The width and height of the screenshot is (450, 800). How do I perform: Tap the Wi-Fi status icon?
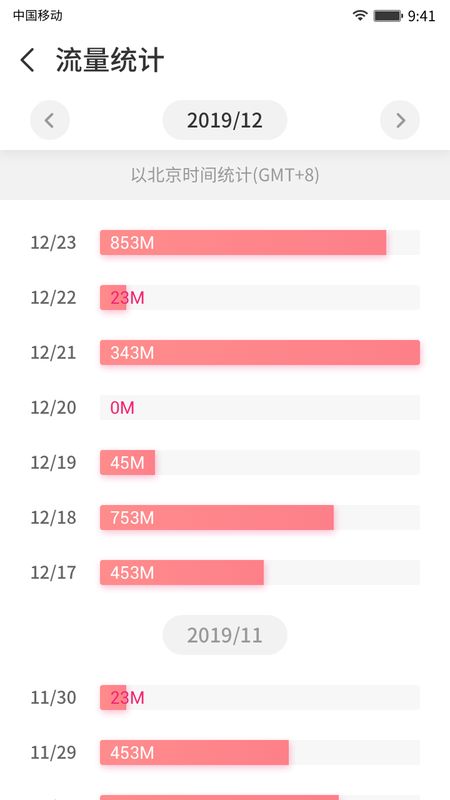[x=360, y=15]
